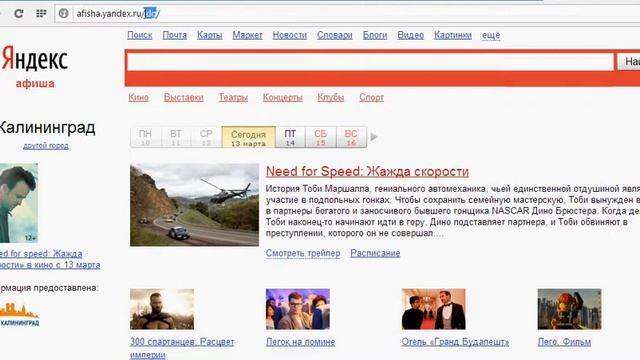Open the Легок на помине thumbnail

(298, 309)
